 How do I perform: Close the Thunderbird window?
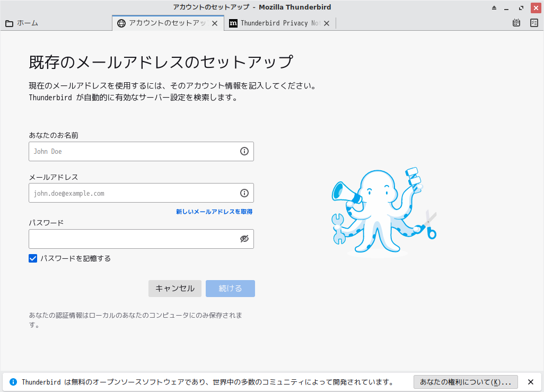point(536,7)
